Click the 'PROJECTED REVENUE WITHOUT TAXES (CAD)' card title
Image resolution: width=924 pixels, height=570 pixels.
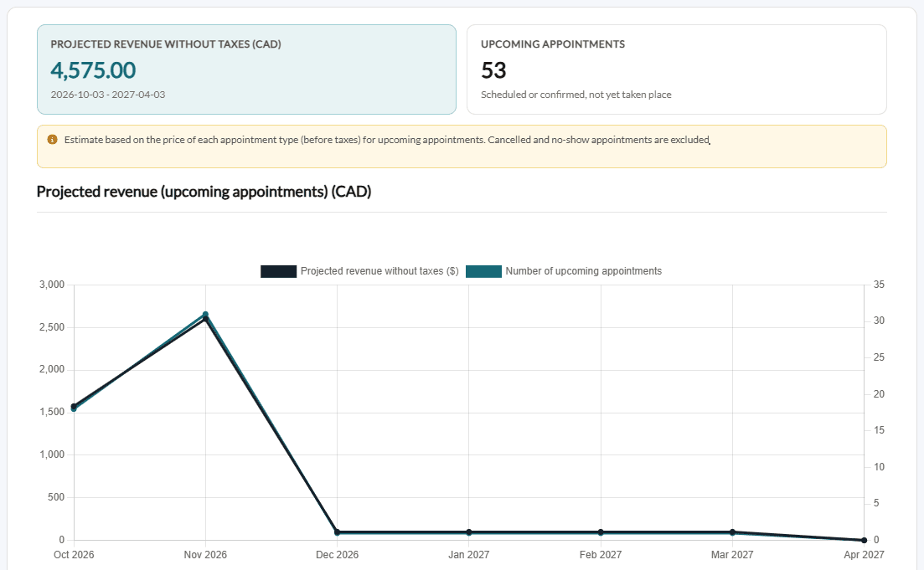(x=166, y=44)
